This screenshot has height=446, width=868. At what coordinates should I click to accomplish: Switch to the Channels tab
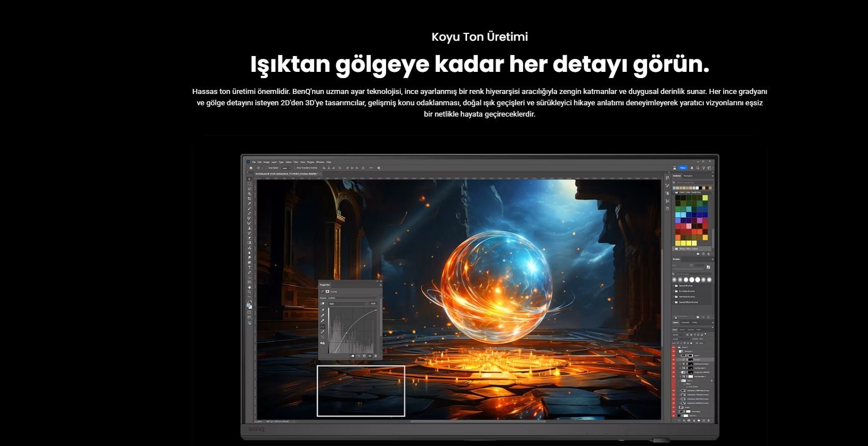(685, 323)
